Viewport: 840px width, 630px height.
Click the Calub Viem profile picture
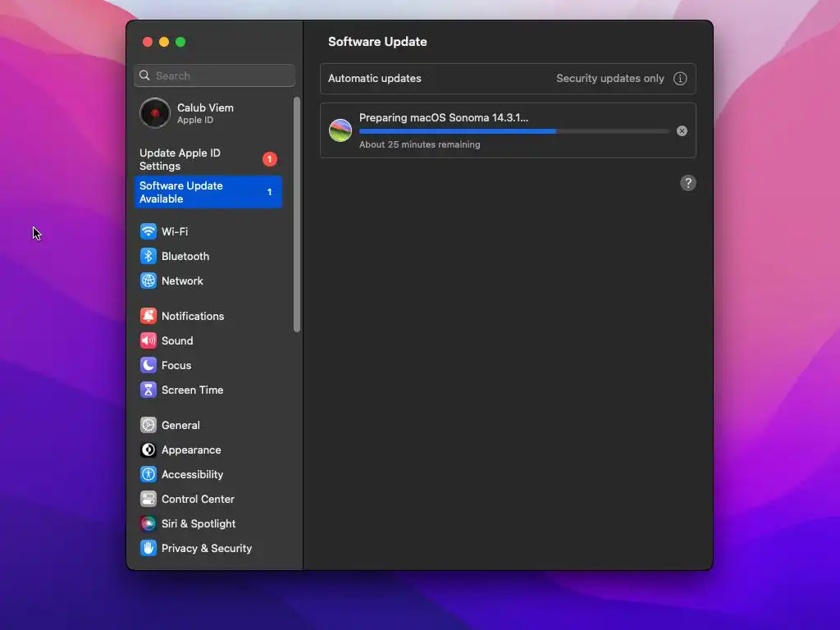tap(155, 113)
